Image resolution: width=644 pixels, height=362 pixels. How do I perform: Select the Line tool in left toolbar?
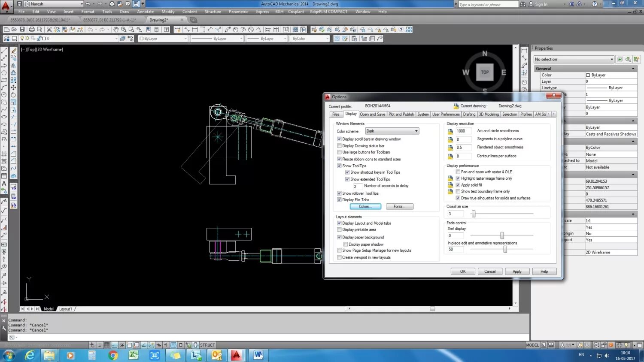(4, 51)
